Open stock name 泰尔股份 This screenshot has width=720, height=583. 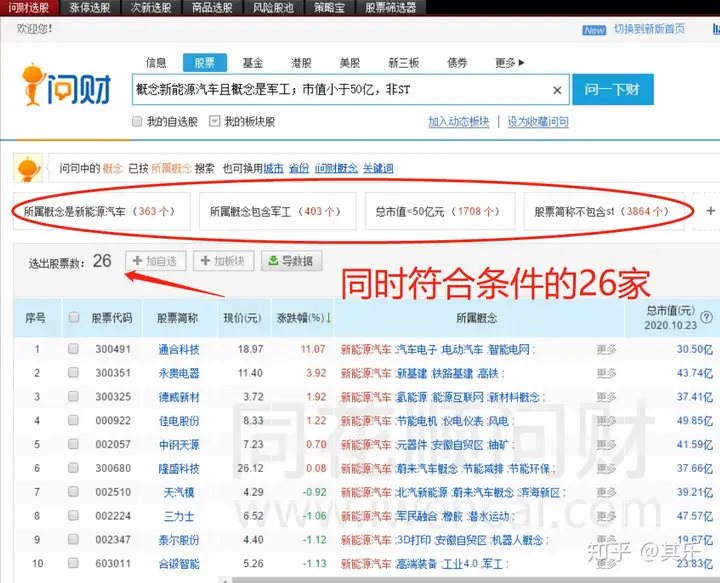coord(179,540)
